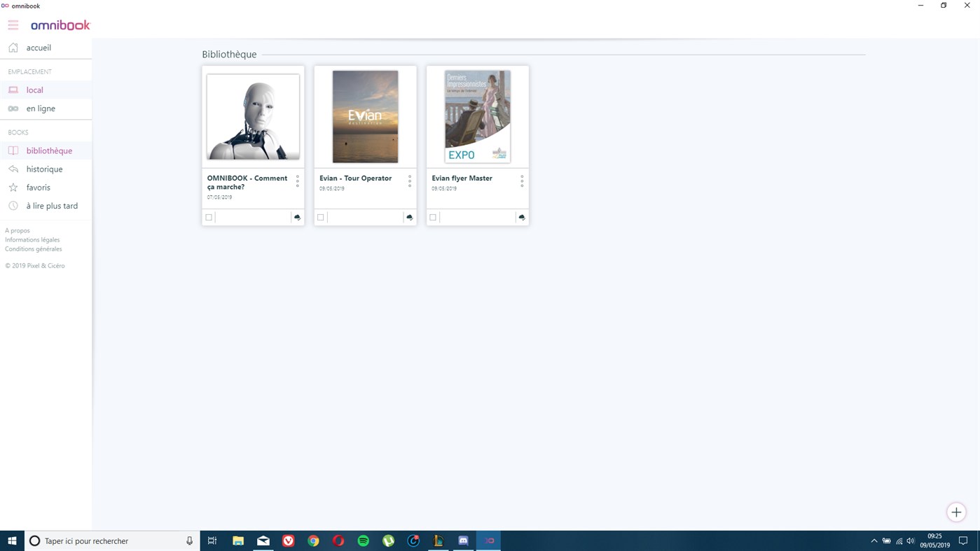Open the Evian flyer Master cover
Image resolution: width=980 pixels, height=551 pixels.
point(477,117)
